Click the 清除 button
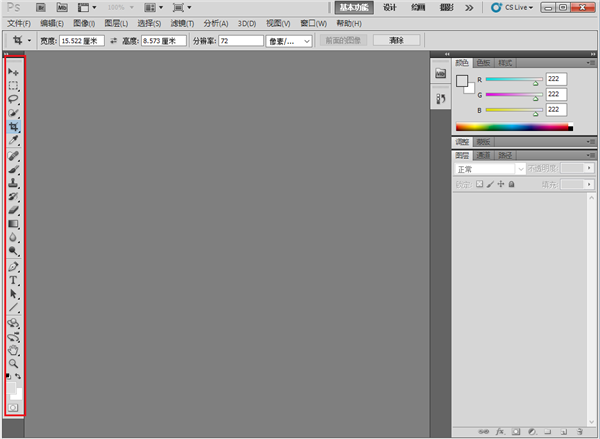 click(396, 41)
